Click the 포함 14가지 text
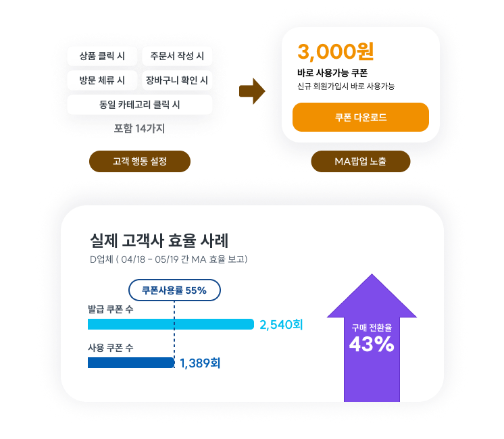This screenshot has height=439, width=504. point(140,128)
